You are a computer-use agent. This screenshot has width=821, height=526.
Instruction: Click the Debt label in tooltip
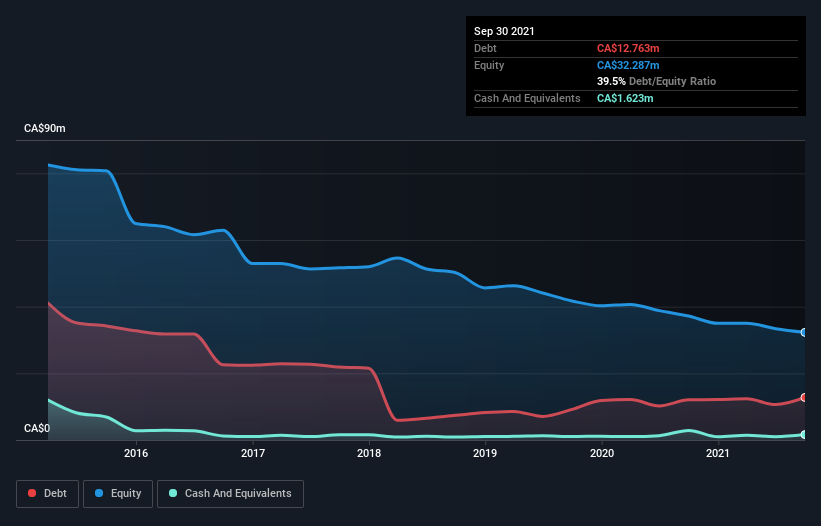[485, 48]
